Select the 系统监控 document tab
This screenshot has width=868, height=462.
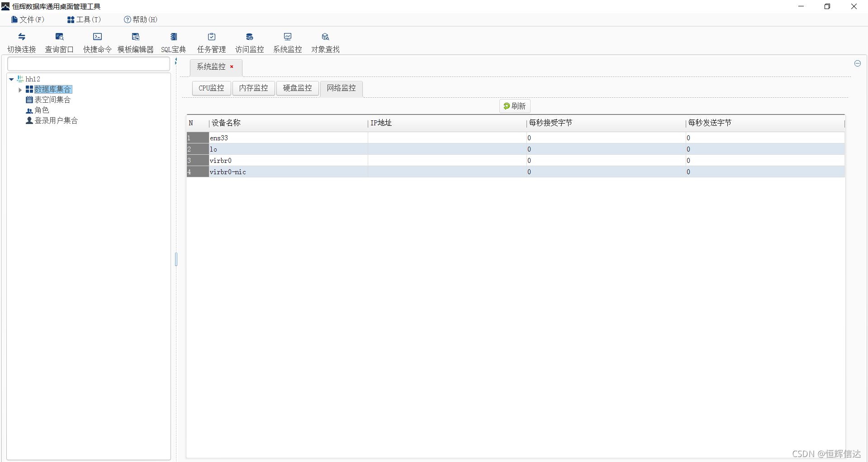tap(211, 67)
